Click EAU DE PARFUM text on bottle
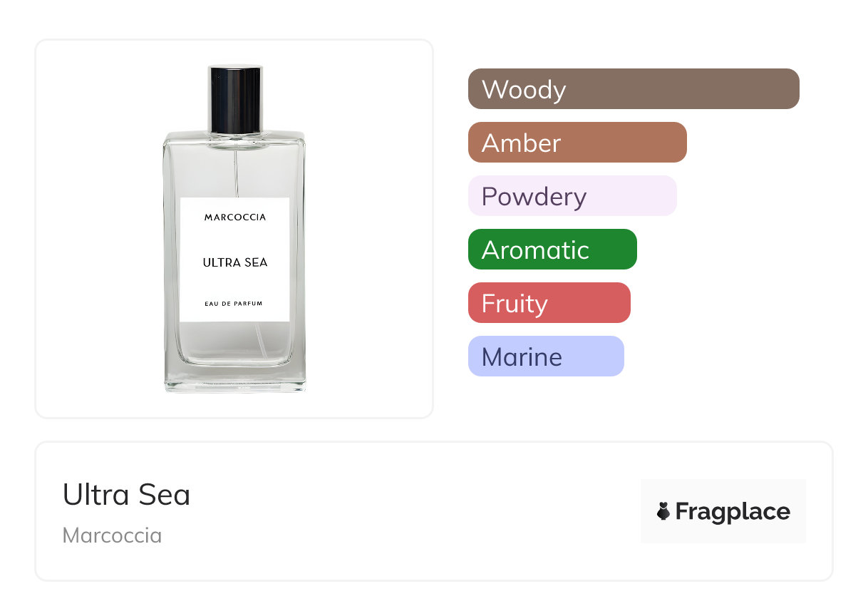Screen dimensions: 868x616 (234, 304)
